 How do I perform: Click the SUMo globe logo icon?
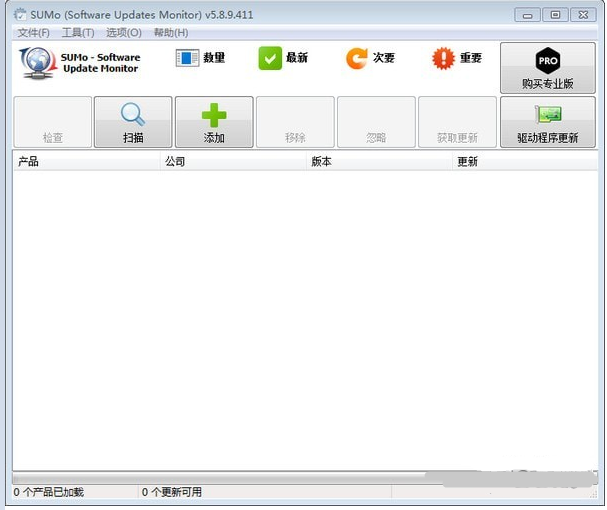point(38,63)
